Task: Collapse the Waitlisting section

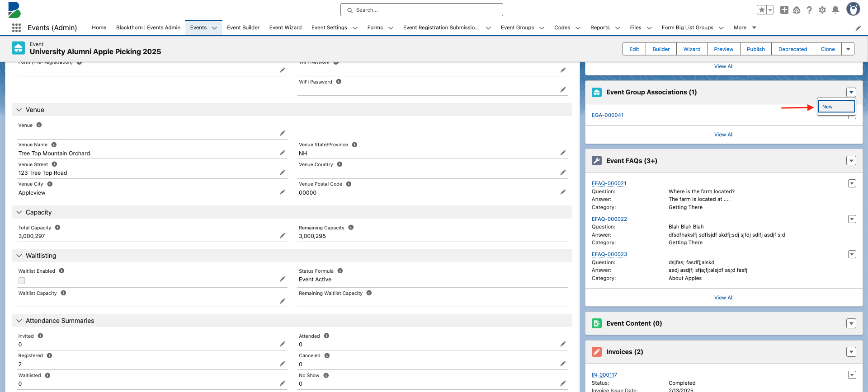Action: 19,256
